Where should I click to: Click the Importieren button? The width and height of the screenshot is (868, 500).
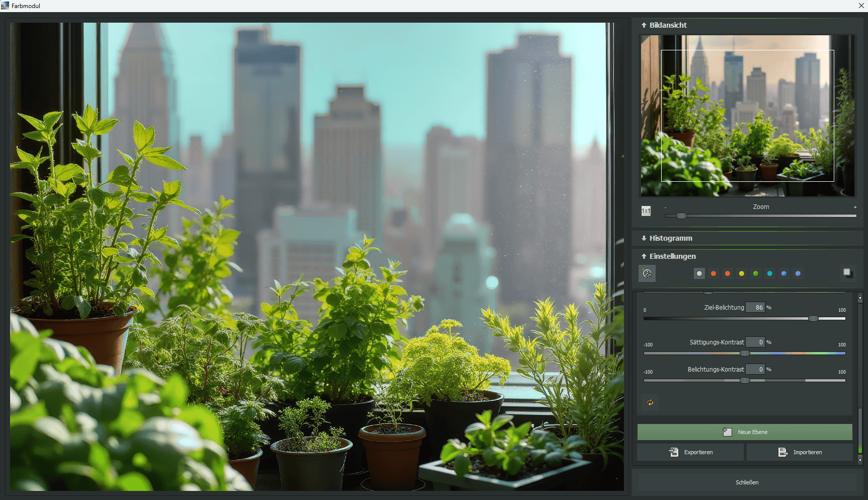800,452
